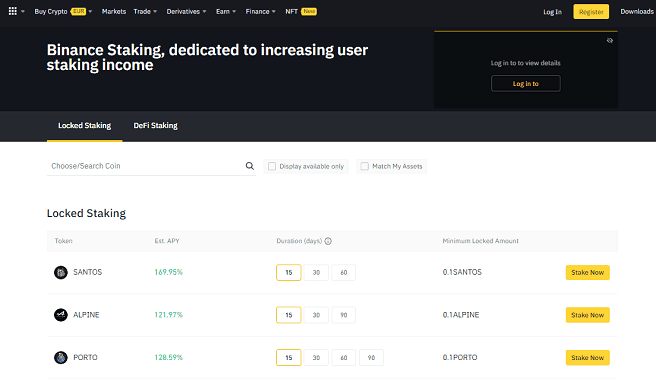Expand the Finance dropdown arrow

(274, 12)
